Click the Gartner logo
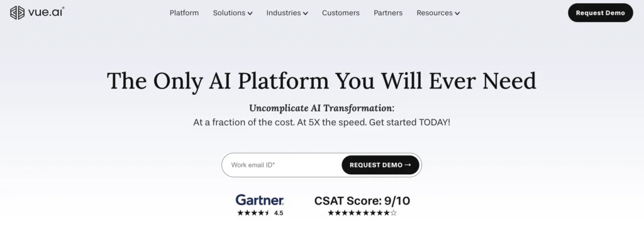The height and width of the screenshot is (246, 644). click(260, 200)
